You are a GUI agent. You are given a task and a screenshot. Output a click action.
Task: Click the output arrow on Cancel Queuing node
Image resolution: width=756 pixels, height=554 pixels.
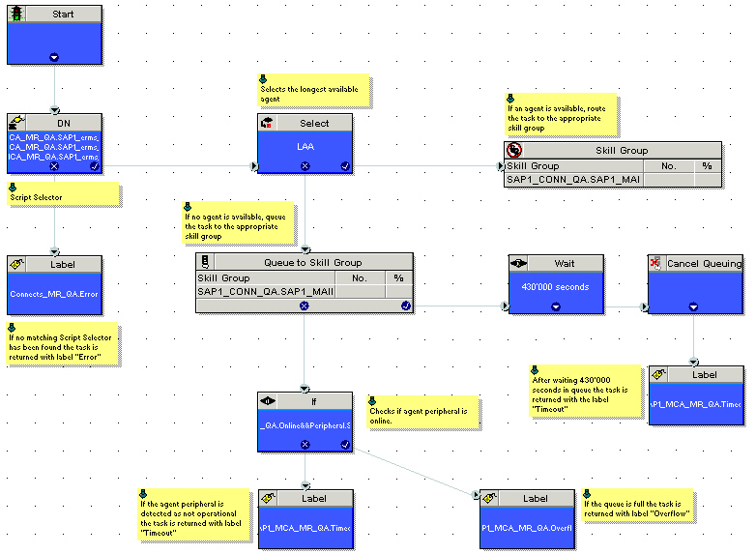pos(693,306)
